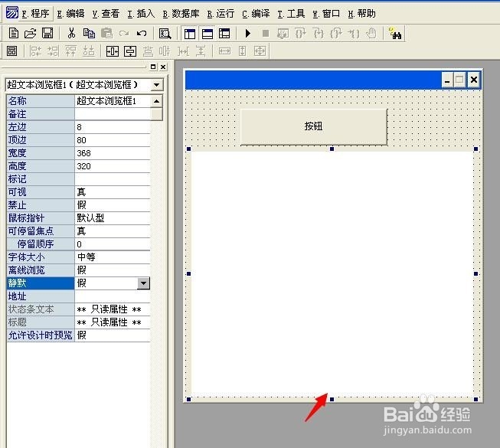Click the greyed-out paste icon
The image size is (500, 448).
coord(106,33)
